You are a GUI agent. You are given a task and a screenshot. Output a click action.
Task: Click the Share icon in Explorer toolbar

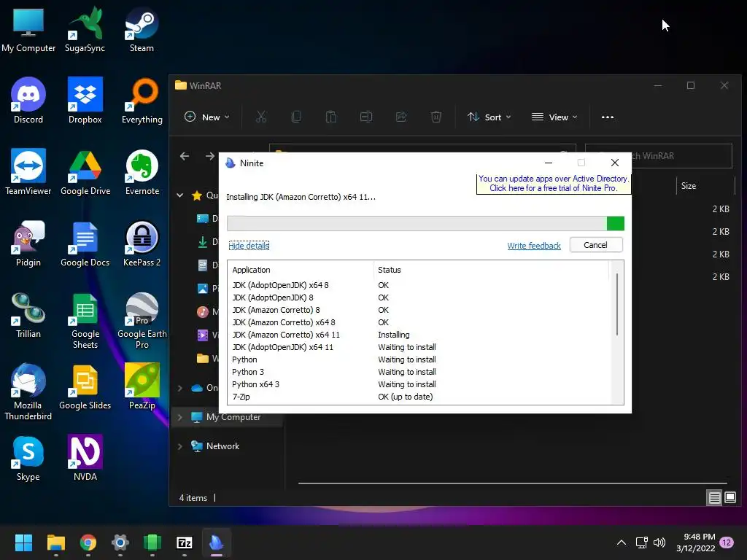click(x=401, y=117)
